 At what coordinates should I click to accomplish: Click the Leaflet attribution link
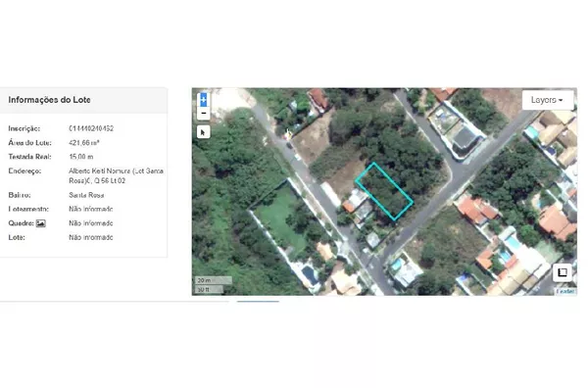[x=565, y=291]
